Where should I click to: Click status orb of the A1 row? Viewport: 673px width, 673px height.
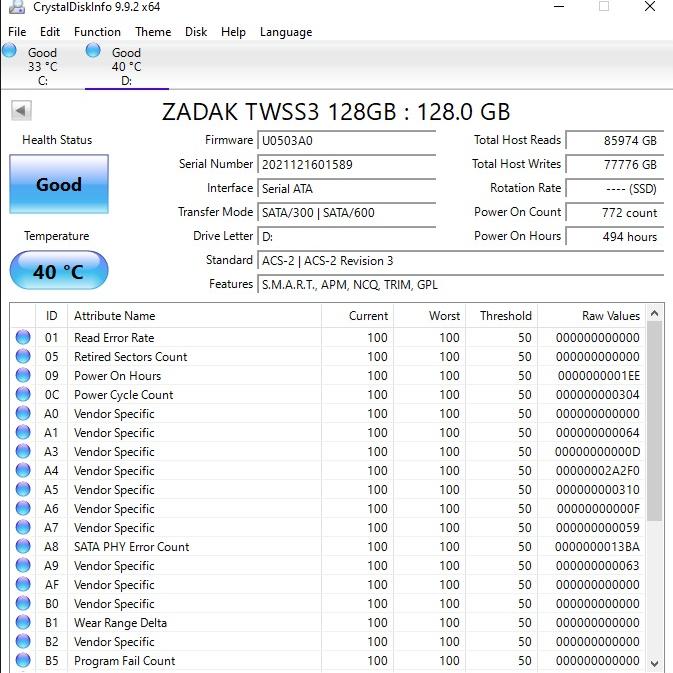pyautogui.click(x=23, y=432)
